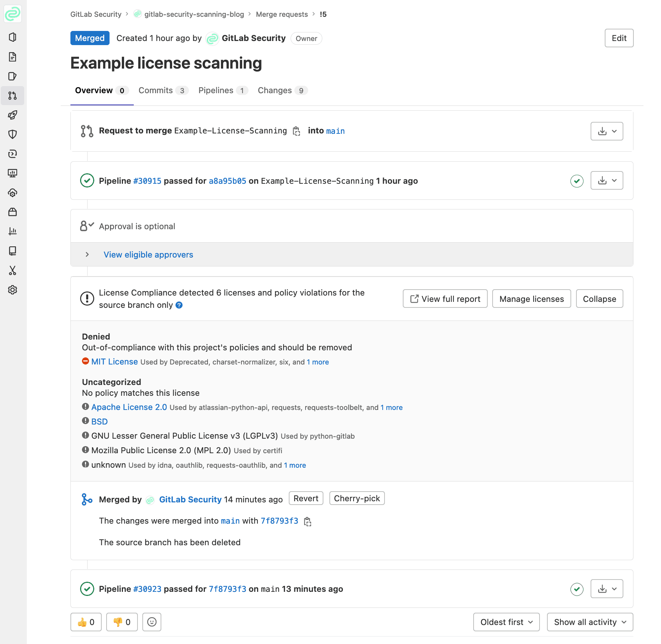Toggle thumbs down reaction
Screen dimensions: 661x644
click(122, 622)
